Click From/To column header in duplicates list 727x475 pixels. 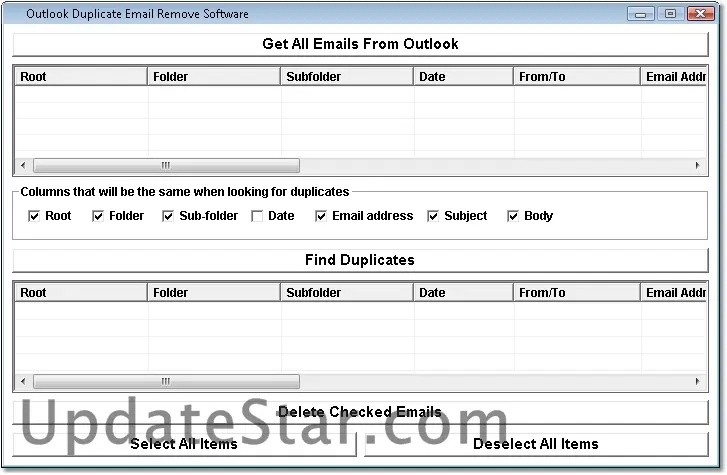pyautogui.click(x=577, y=293)
